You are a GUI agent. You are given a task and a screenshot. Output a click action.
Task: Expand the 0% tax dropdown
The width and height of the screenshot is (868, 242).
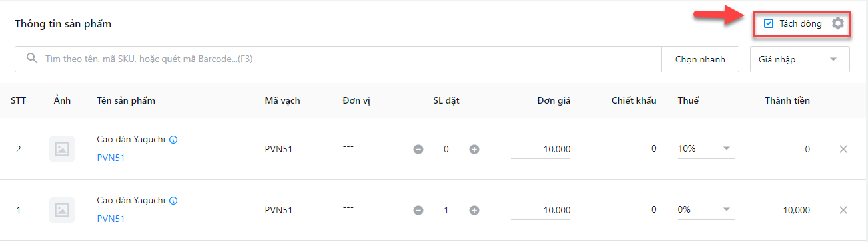tap(706, 210)
